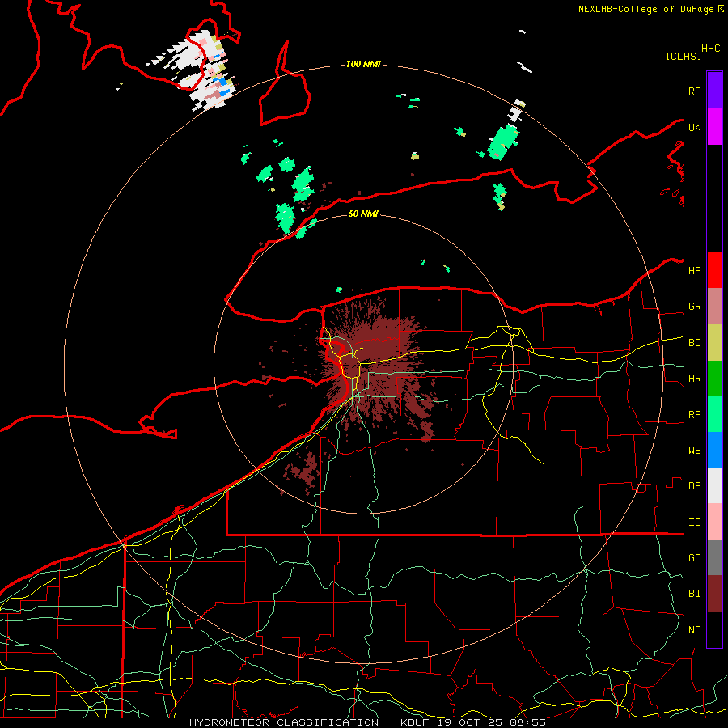Select the BD yellow legend block
Viewport: 728px width, 728px height.
point(714,343)
